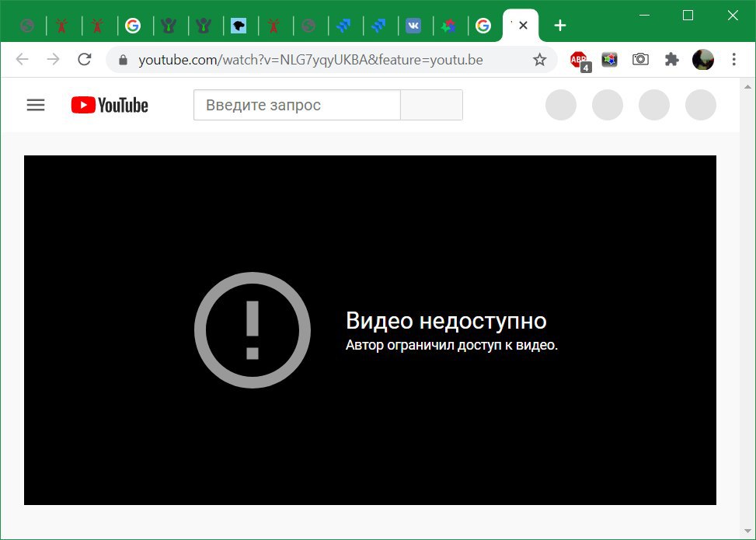
Task: Click the camera screenshot extension
Action: (x=640, y=59)
